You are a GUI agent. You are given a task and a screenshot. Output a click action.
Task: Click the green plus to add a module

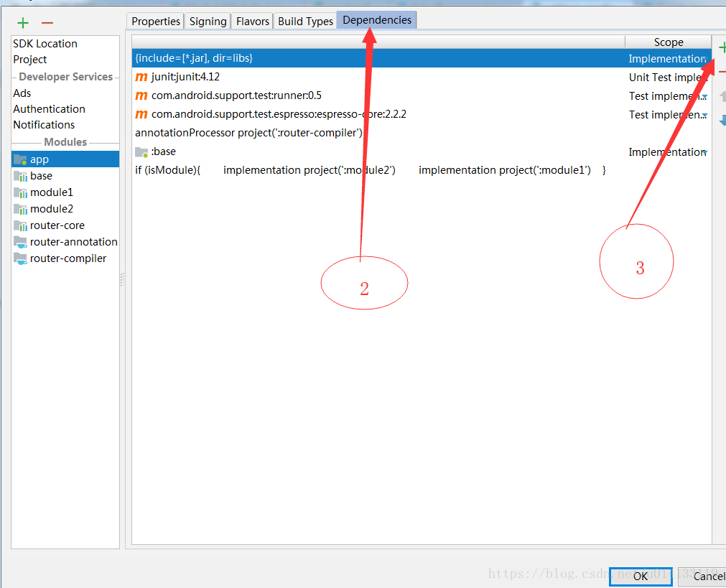[23, 23]
